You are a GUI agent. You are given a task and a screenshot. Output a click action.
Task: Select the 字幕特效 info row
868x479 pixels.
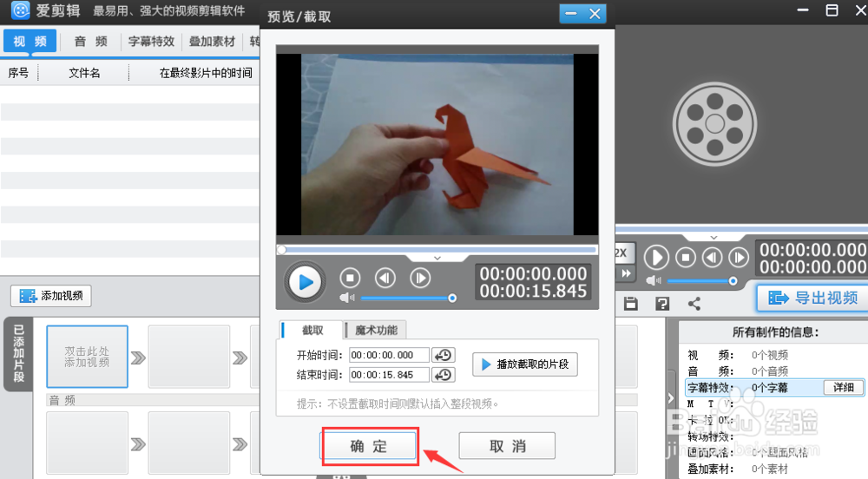tap(774, 387)
